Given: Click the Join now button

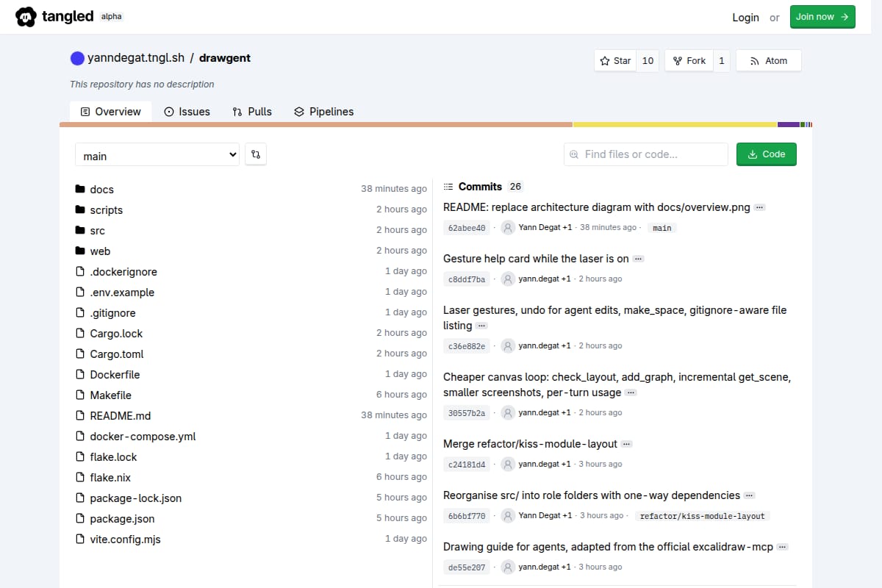Looking at the screenshot, I should 822,17.
